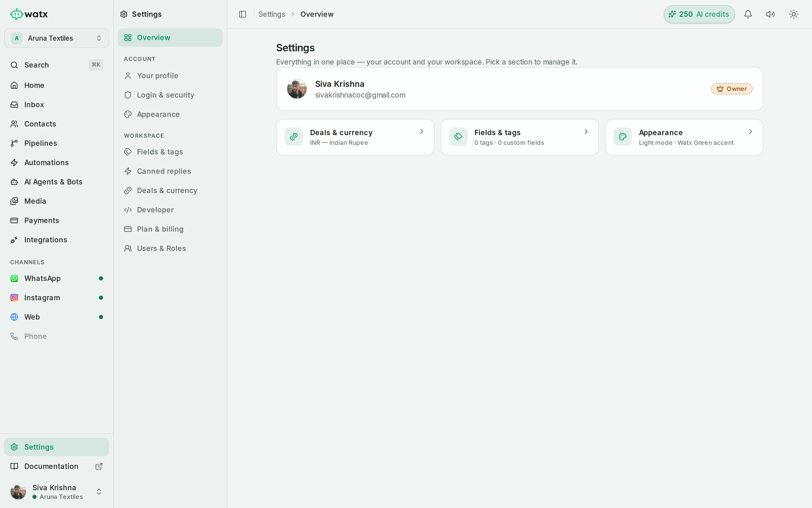Screen dimensions: 812x508
Task: Open the Aruna Textiles workspace switcher
Action: coord(56,38)
